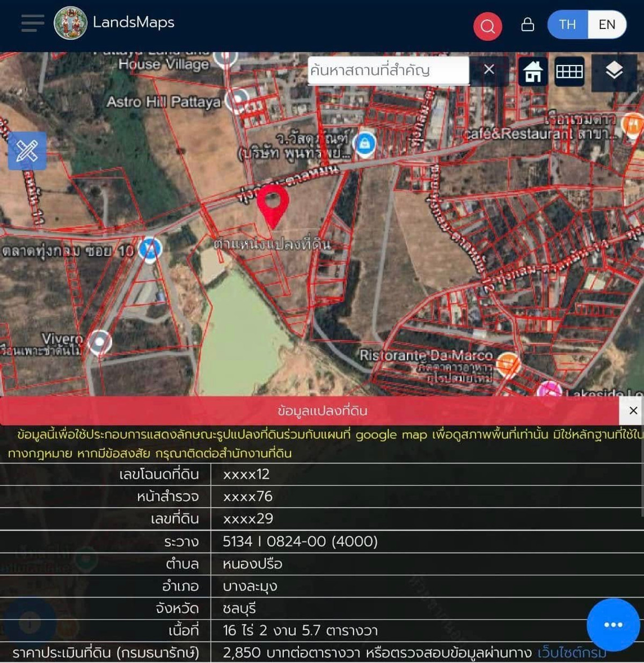Open the grid view icon
This screenshot has height=663, width=644.
(570, 70)
